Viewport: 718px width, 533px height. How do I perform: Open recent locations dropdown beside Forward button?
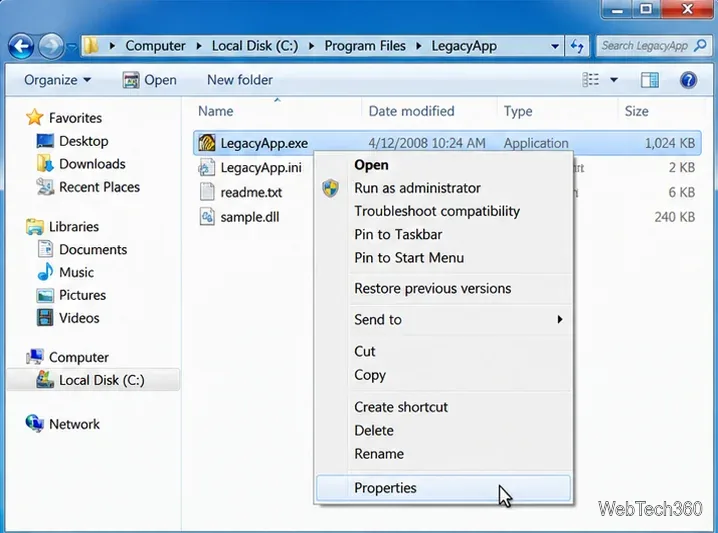(72, 46)
